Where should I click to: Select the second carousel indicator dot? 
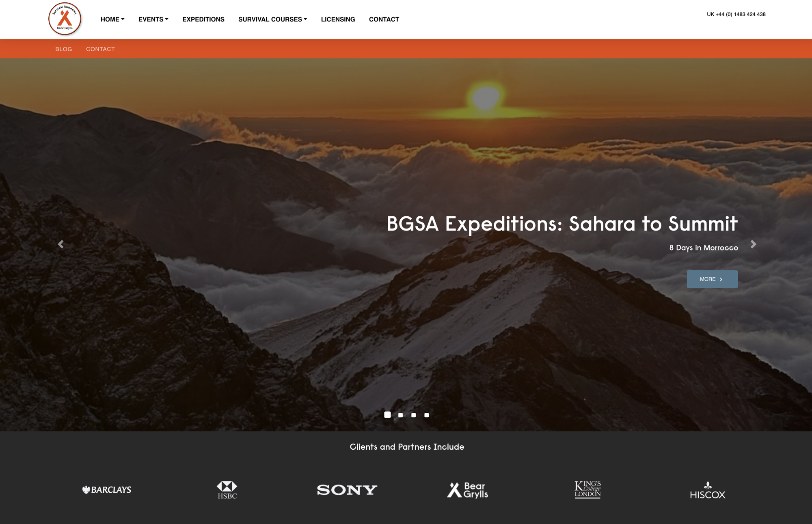pyautogui.click(x=401, y=415)
